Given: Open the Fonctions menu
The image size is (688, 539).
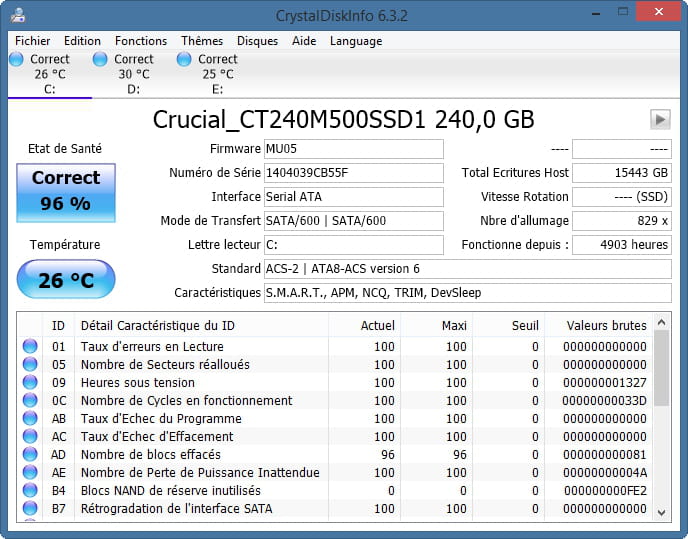Looking at the screenshot, I should point(141,41).
